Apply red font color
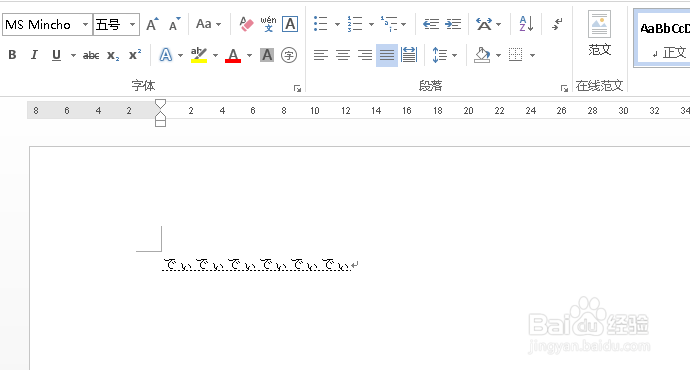690x370 pixels. pos(233,55)
